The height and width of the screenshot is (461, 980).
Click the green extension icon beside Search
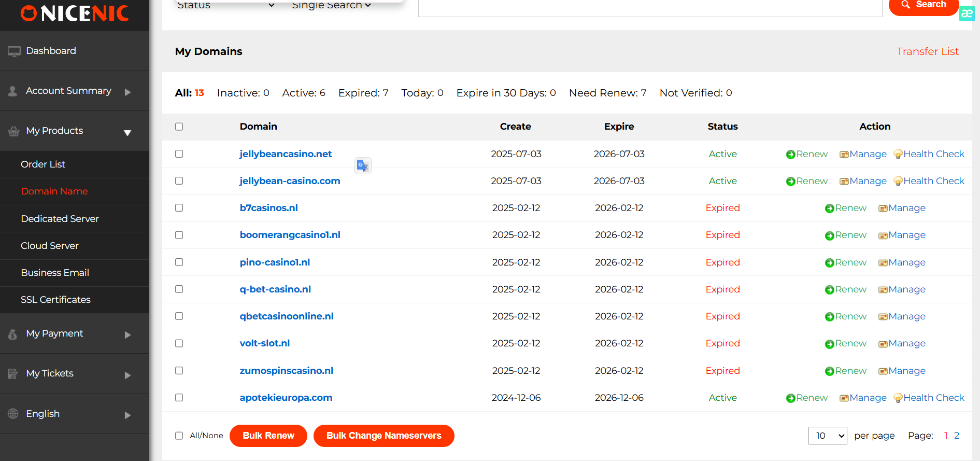click(967, 13)
